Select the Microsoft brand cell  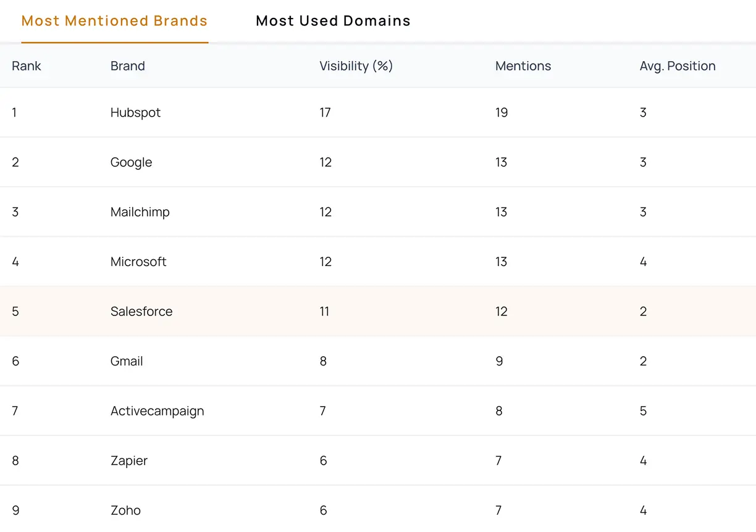click(x=138, y=262)
